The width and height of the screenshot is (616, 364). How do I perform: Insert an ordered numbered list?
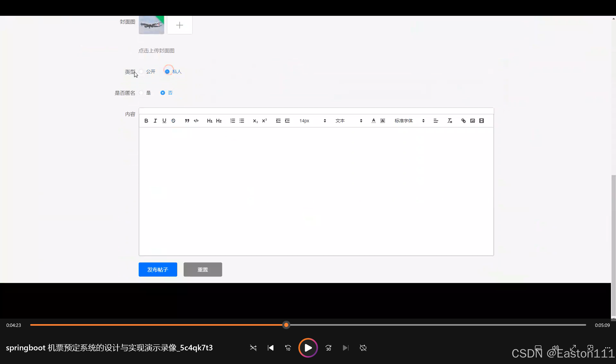(233, 121)
